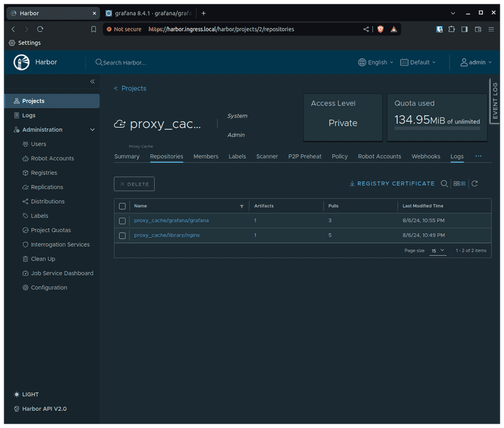The height and width of the screenshot is (428, 504).
Task: Check the proxy_cache/library/nginx repository row
Action: click(x=122, y=235)
